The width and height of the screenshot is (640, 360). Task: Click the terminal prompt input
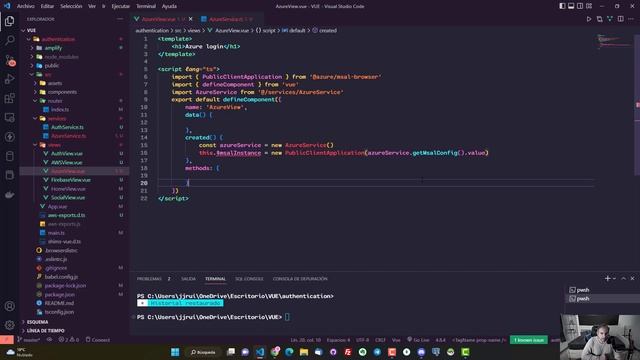[x=287, y=317]
